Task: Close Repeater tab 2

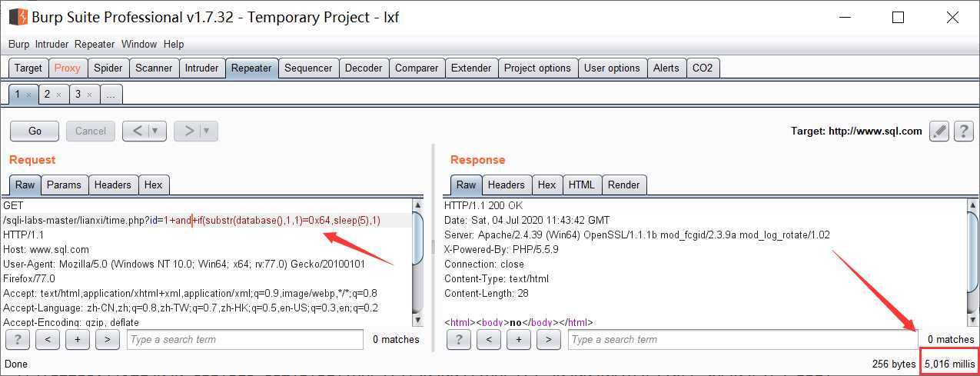Action: 58,95
